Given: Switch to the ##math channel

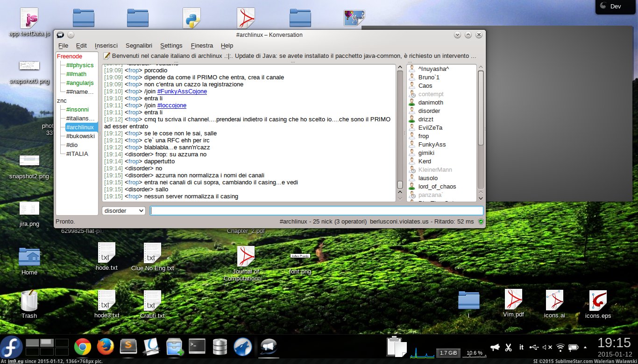Looking at the screenshot, I should click(76, 74).
